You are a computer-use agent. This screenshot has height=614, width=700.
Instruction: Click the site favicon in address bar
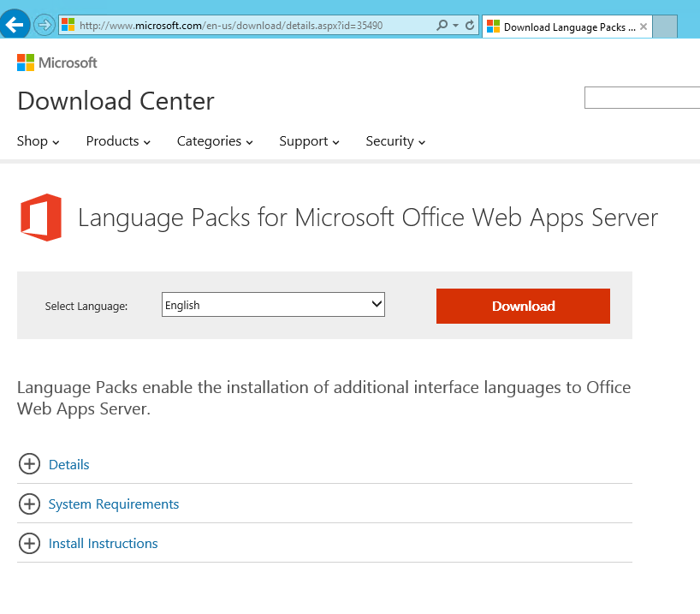68,25
